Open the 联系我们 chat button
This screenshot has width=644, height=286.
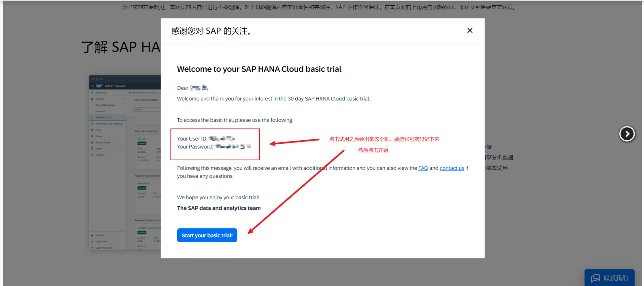pos(609,278)
